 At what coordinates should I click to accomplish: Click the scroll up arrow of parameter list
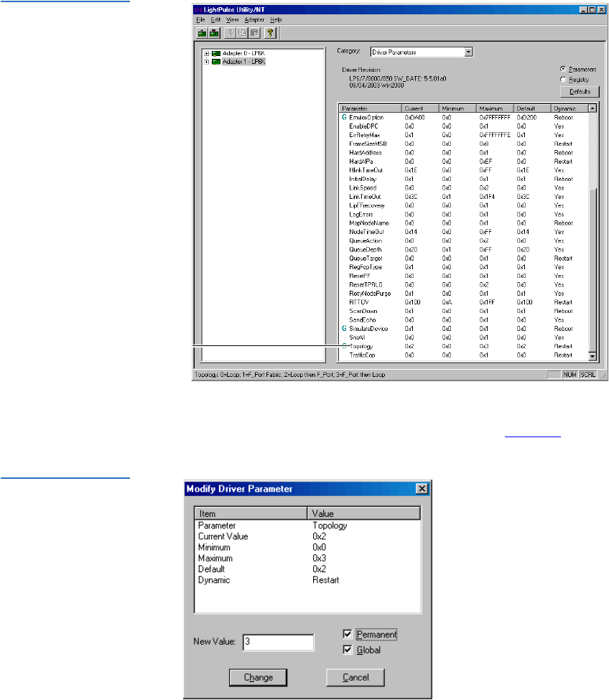coord(592,108)
